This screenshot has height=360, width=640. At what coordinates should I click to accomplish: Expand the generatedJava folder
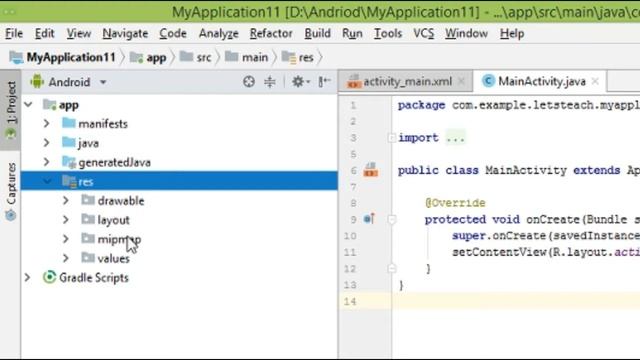coord(47,162)
